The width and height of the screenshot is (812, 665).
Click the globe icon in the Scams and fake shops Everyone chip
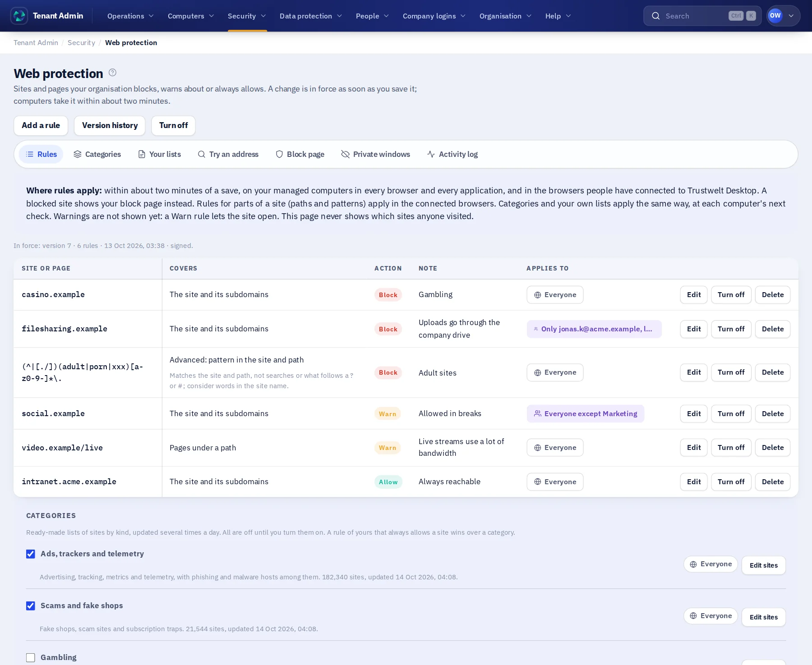click(693, 616)
